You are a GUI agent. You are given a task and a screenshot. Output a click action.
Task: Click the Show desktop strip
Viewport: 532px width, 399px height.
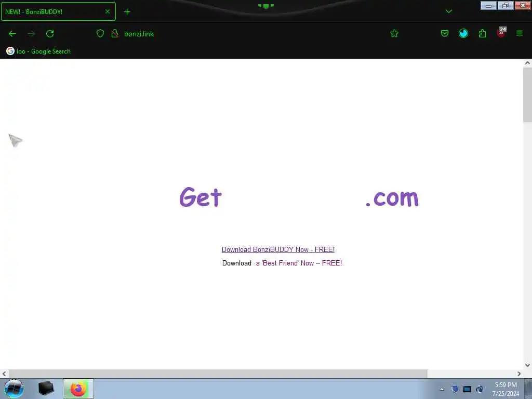pos(528,389)
